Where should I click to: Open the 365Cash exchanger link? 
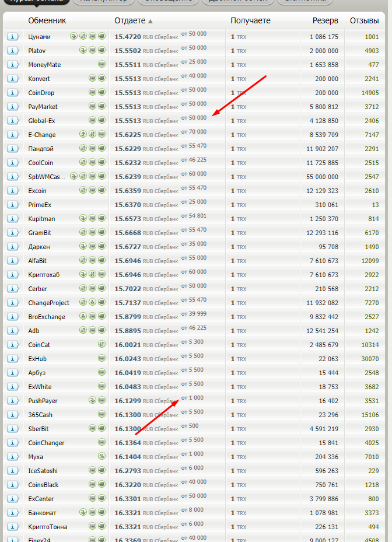[x=40, y=415]
